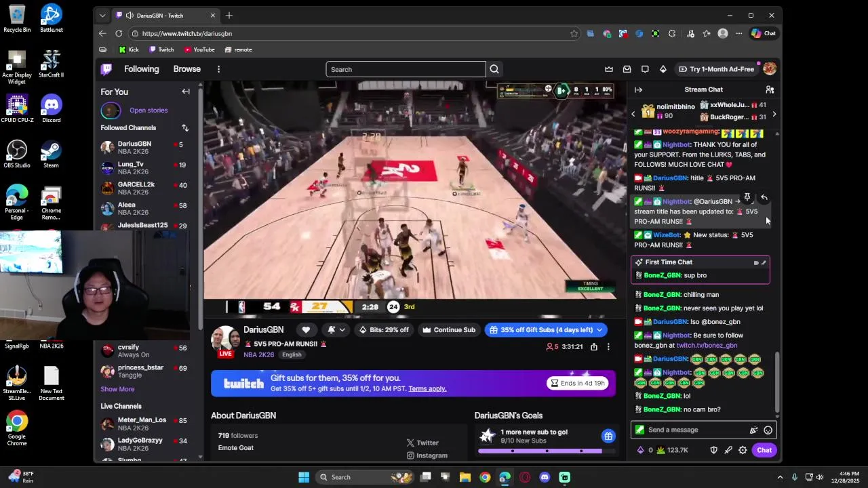Viewport: 868px width, 488px height.
Task: Sort followed channels with the arrows icon
Action: [185, 128]
